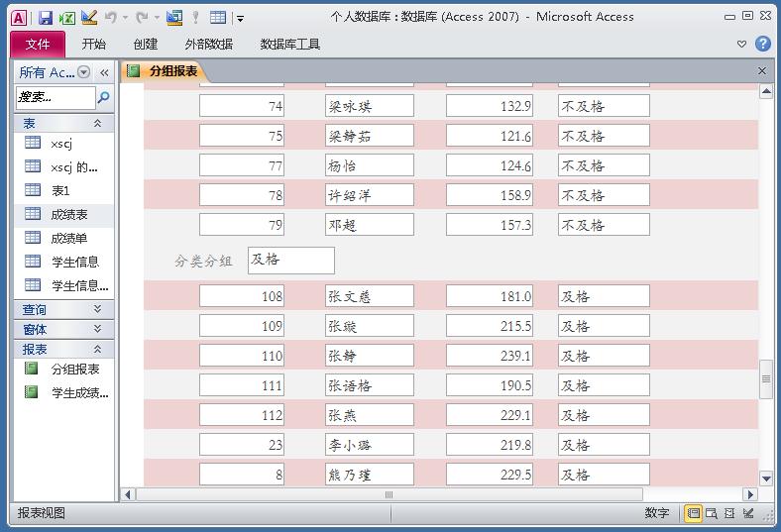Close the 分组报表 document with the X
Screen dimensions: 781x532
point(762,70)
